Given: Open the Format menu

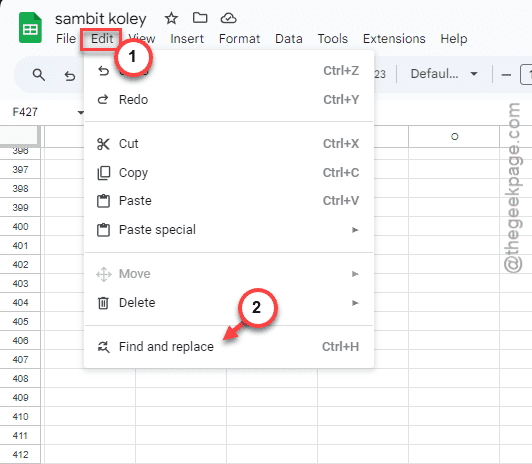Looking at the screenshot, I should 239,39.
